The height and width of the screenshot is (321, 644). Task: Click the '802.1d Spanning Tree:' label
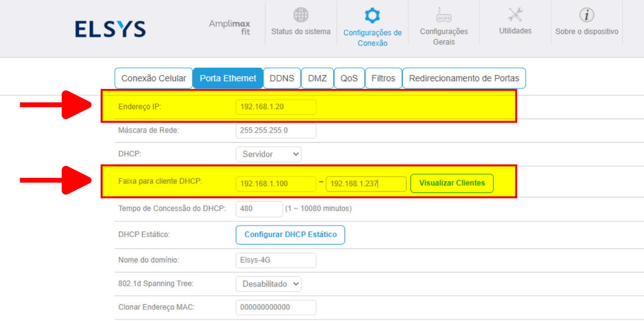[x=156, y=284]
